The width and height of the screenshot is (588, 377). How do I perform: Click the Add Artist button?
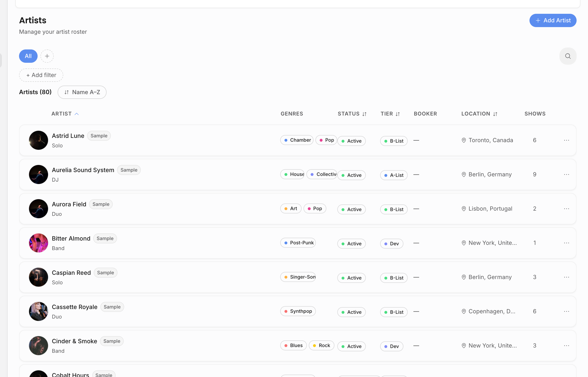click(x=553, y=20)
